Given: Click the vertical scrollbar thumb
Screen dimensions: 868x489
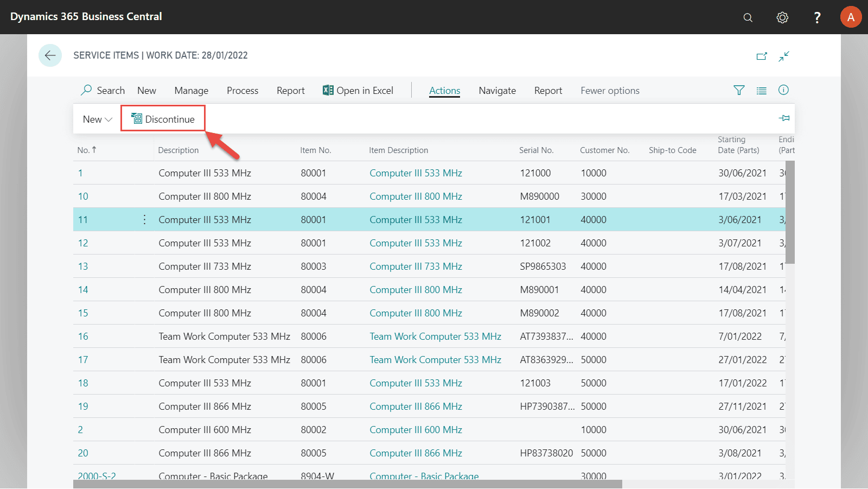Looking at the screenshot, I should 790,212.
